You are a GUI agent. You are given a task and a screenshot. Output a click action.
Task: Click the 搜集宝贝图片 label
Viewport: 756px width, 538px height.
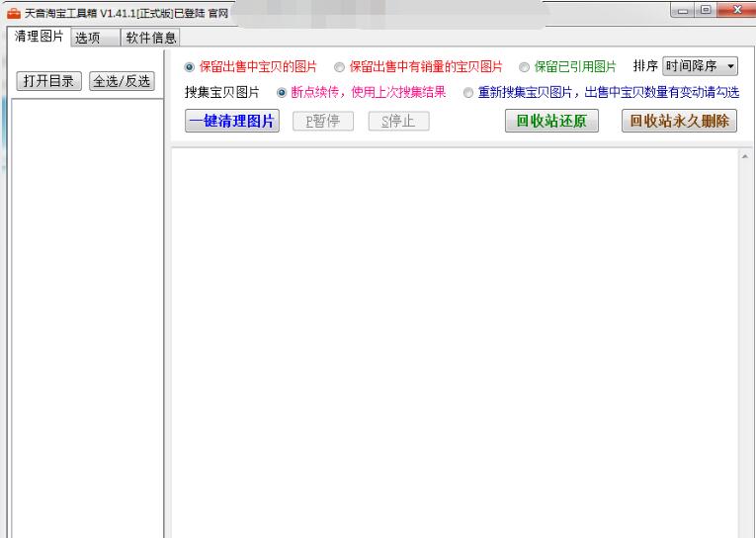coord(221,92)
